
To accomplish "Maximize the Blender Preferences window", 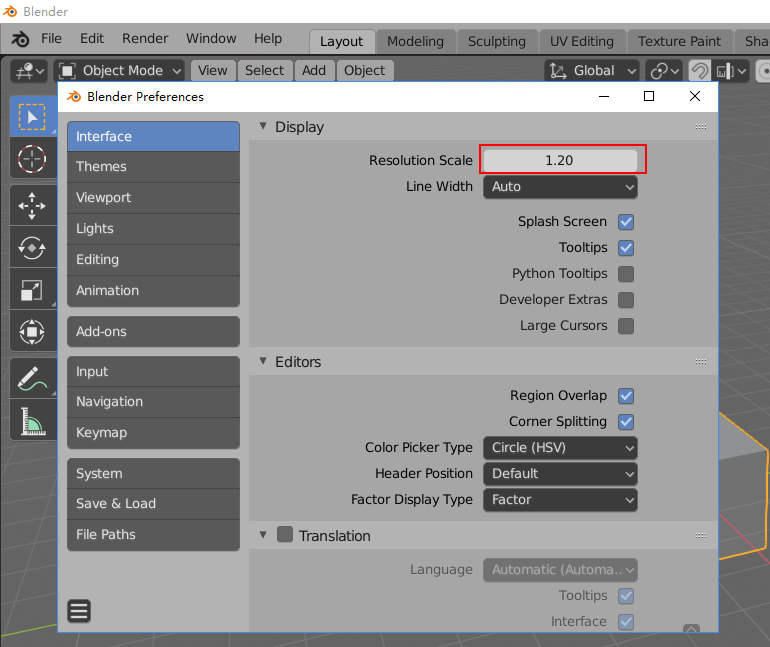I will tap(649, 96).
